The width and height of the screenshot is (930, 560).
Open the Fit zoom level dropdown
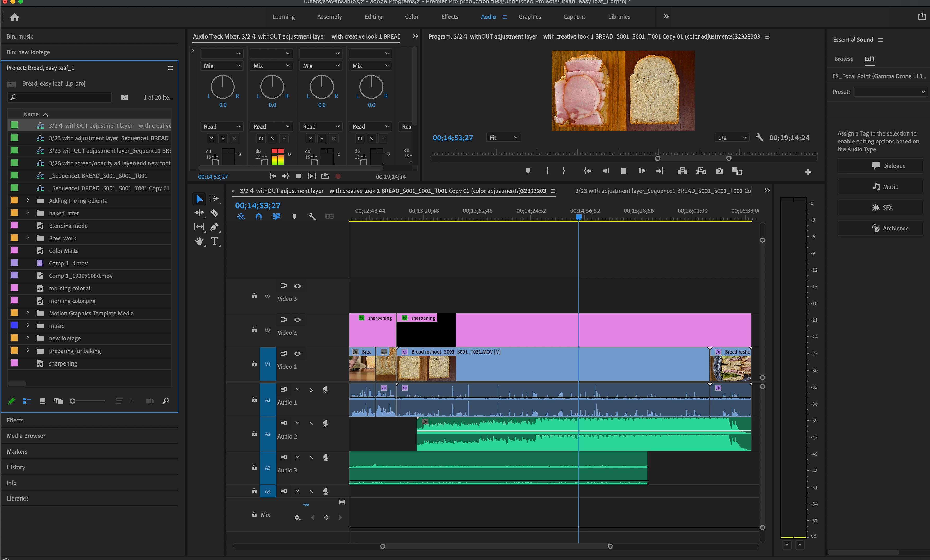click(x=503, y=138)
